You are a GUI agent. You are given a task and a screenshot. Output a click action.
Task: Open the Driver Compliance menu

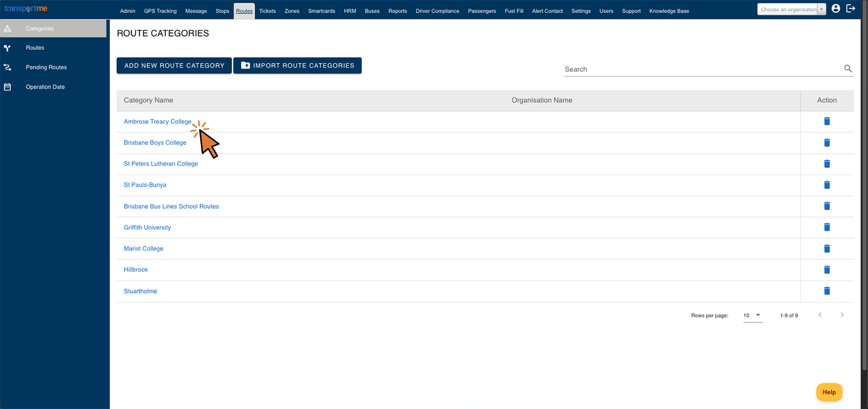(x=438, y=11)
